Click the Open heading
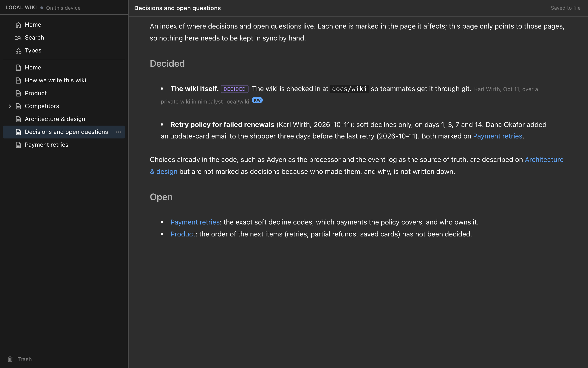The height and width of the screenshot is (368, 588). pos(161,197)
